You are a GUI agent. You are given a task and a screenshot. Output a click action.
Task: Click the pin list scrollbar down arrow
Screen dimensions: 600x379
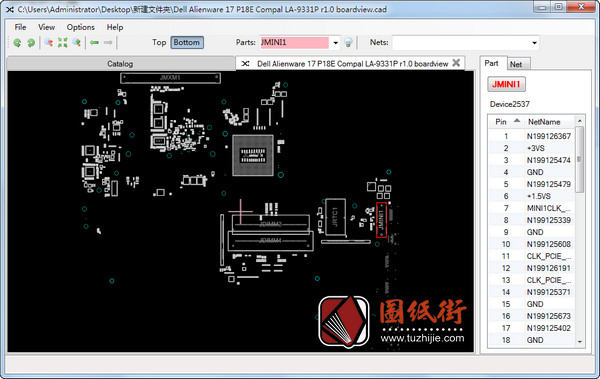click(x=580, y=341)
